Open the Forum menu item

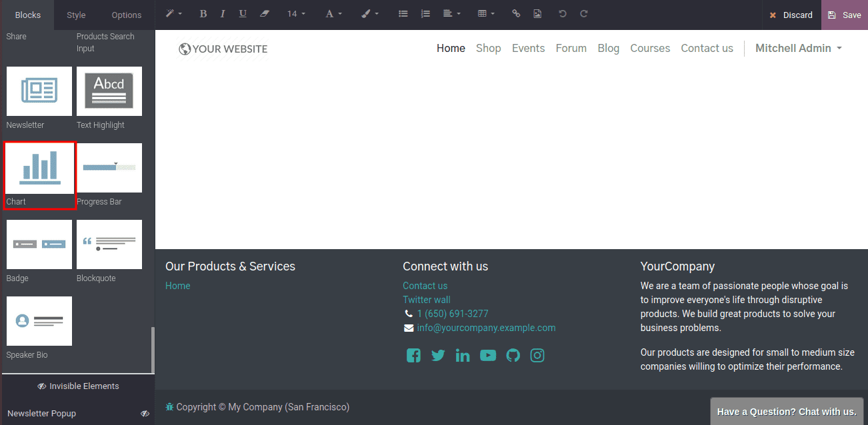pos(571,48)
